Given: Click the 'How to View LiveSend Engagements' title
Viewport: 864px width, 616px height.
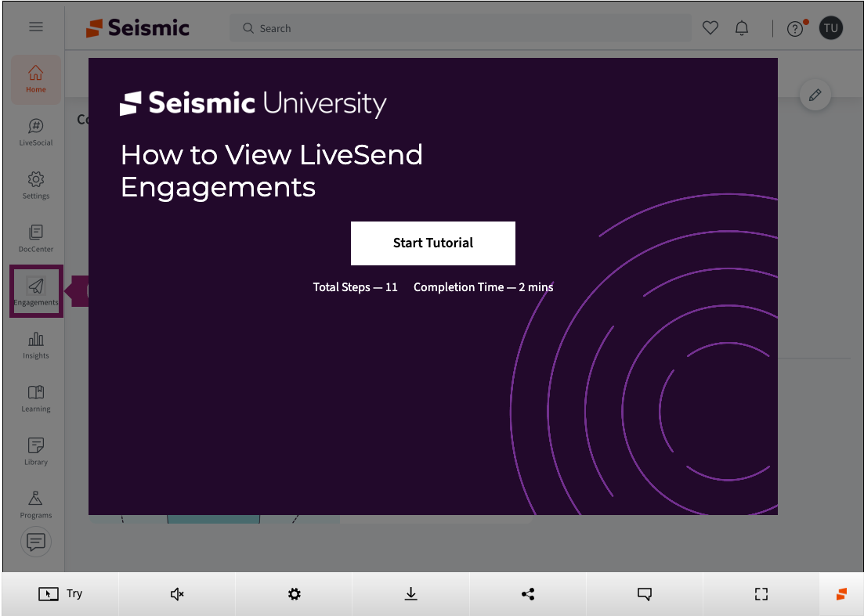Looking at the screenshot, I should point(272,171).
